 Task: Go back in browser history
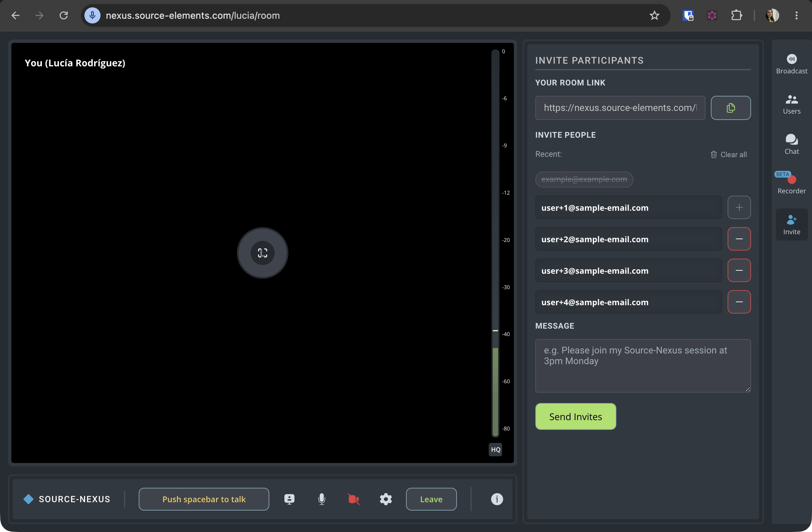(x=15, y=15)
